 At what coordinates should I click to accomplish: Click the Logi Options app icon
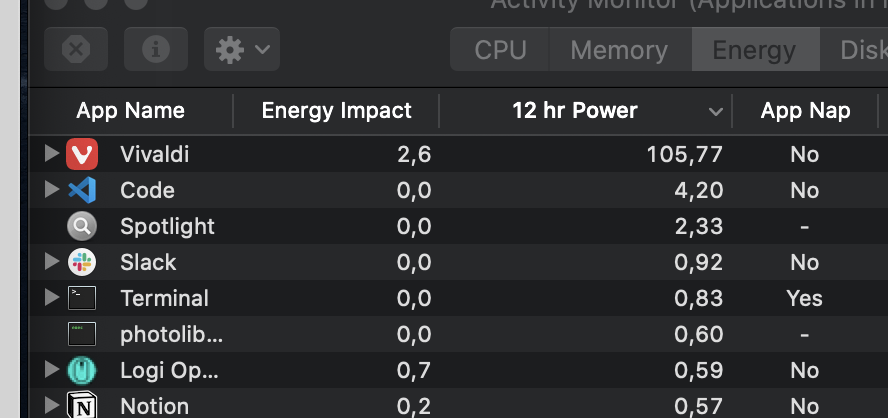pos(81,370)
